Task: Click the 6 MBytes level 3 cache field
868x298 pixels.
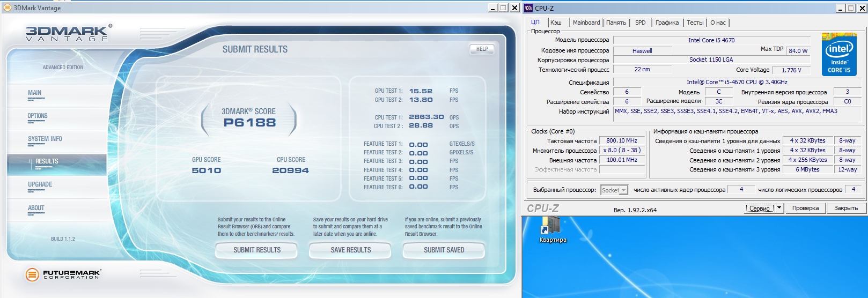Action: (807, 169)
